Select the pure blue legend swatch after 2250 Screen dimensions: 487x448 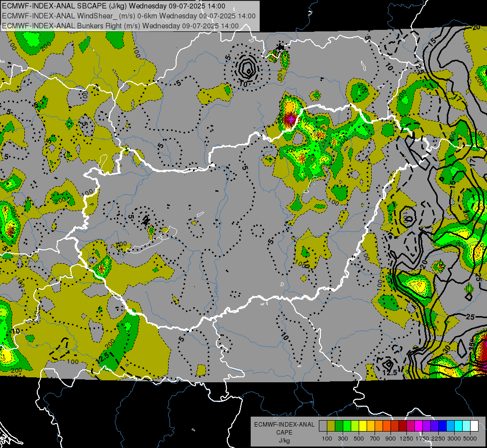coord(443,426)
